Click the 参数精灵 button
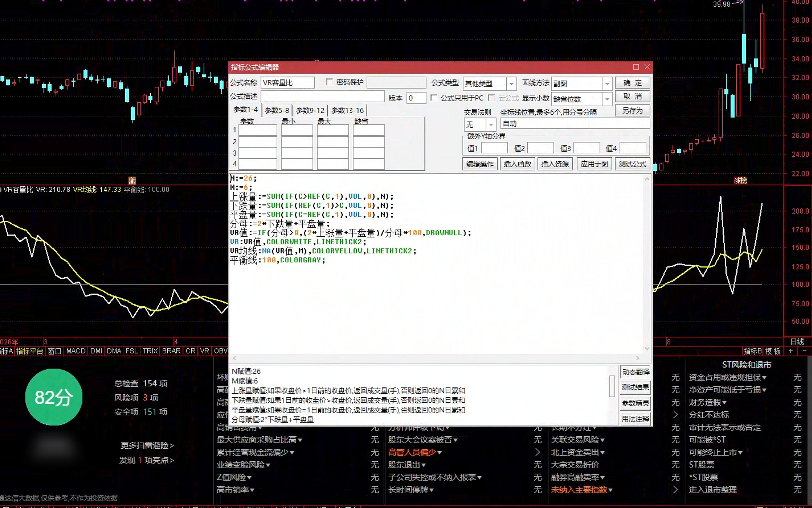This screenshot has width=812, height=508. click(636, 403)
